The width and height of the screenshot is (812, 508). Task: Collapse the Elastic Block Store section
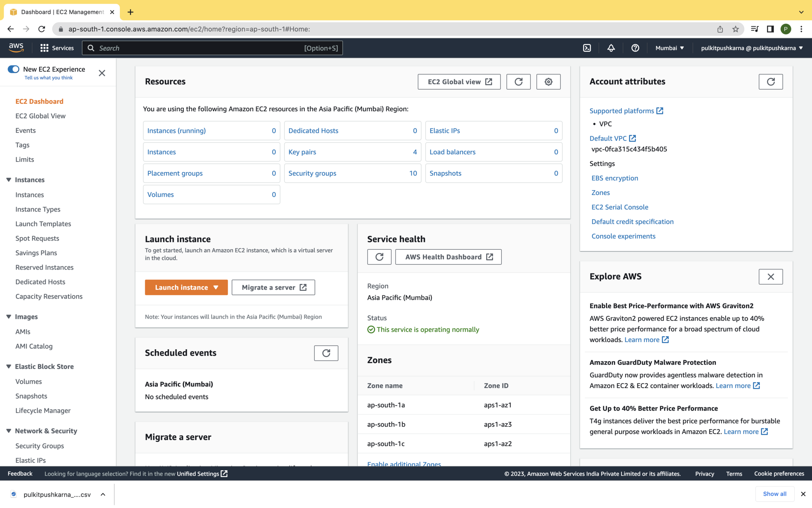click(9, 367)
